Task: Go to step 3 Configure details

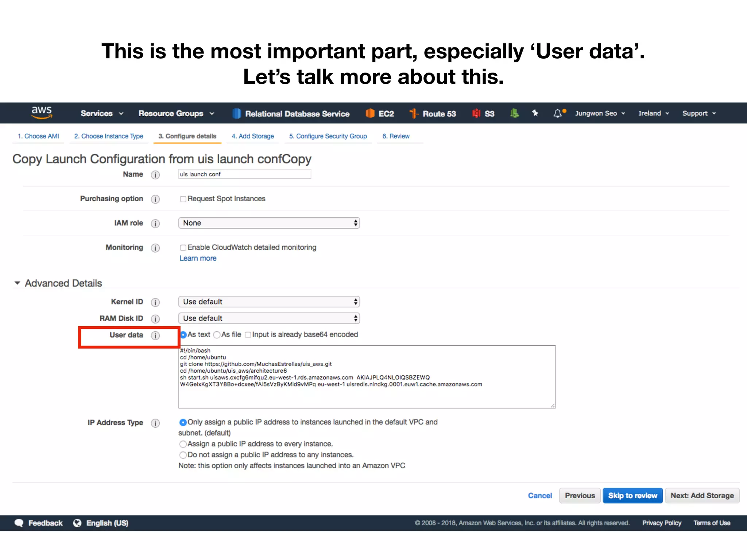Action: (x=187, y=136)
